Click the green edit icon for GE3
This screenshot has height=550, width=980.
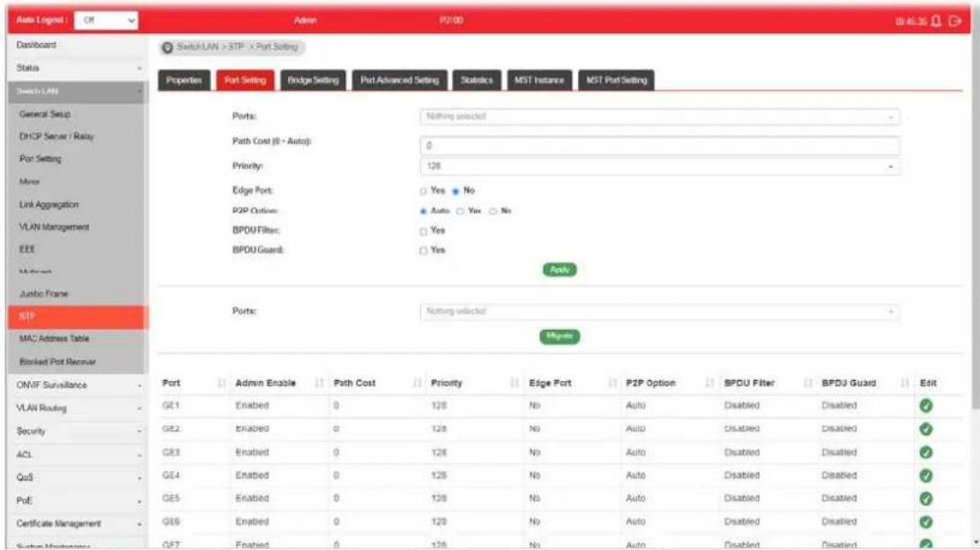click(x=926, y=452)
